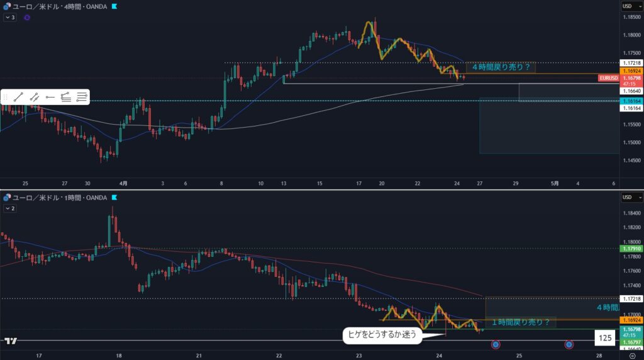The height and width of the screenshot is (360, 644).
Task: Click the first economic event marker near 25
Action: [496, 344]
